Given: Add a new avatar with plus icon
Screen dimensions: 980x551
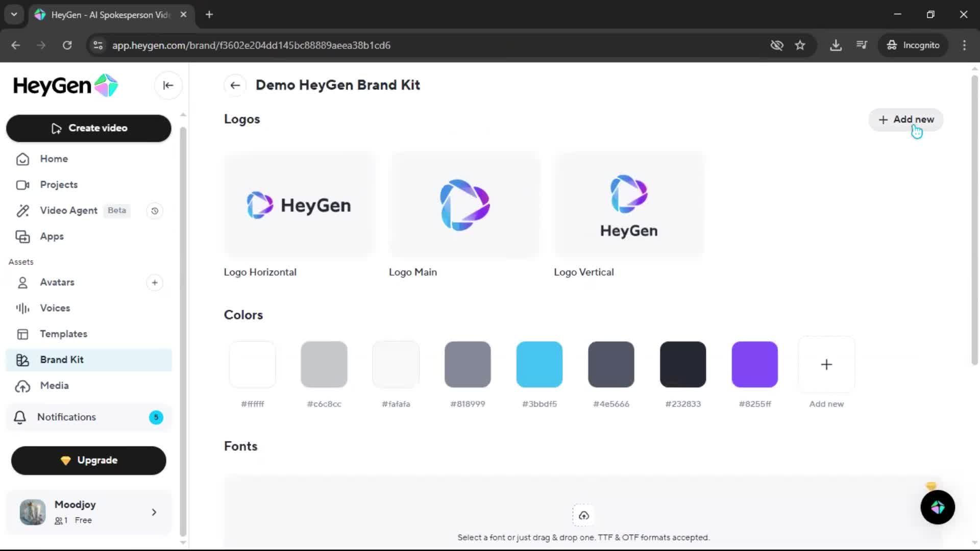Looking at the screenshot, I should pyautogui.click(x=155, y=283).
